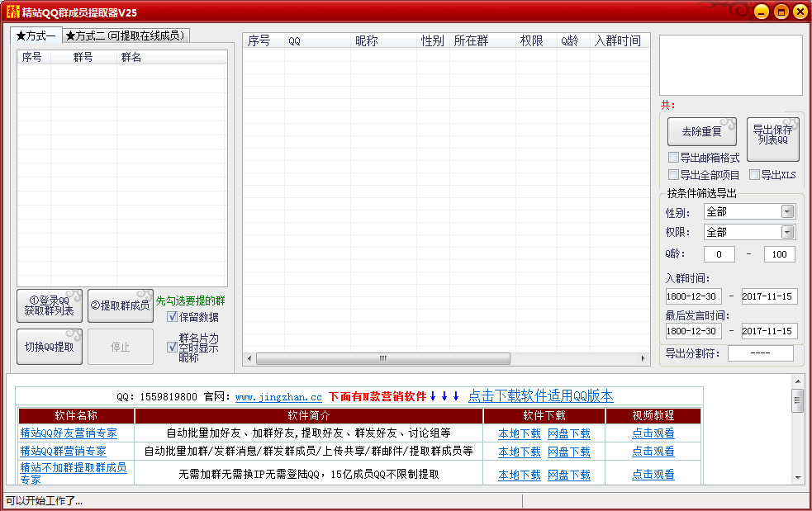Click the Q龄 maximum field showing 100
Viewport: 812px width, 511px height.
click(x=780, y=254)
